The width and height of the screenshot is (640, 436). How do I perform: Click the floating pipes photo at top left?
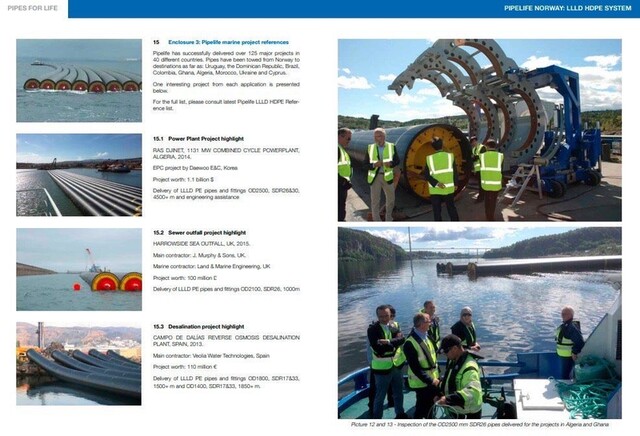click(79, 80)
